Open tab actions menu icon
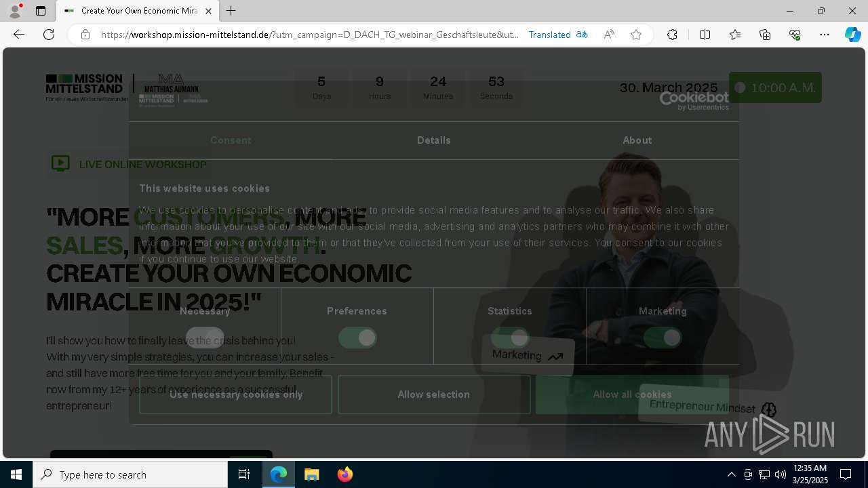This screenshot has width=868, height=488. coord(41,11)
